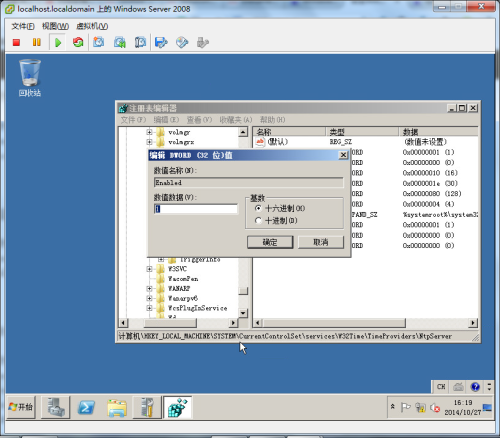Click the CD/DVD device icon
The height and width of the screenshot is (438, 500).
click(x=182, y=42)
